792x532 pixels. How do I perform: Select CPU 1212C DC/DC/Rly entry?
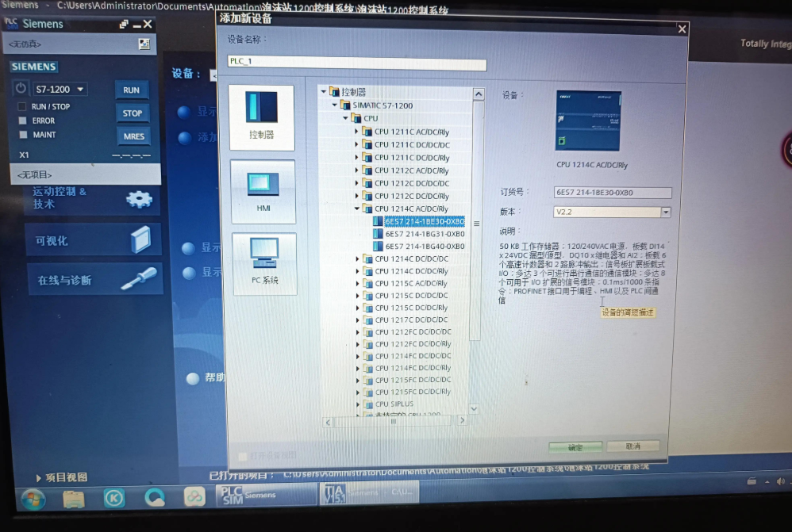coord(412,196)
